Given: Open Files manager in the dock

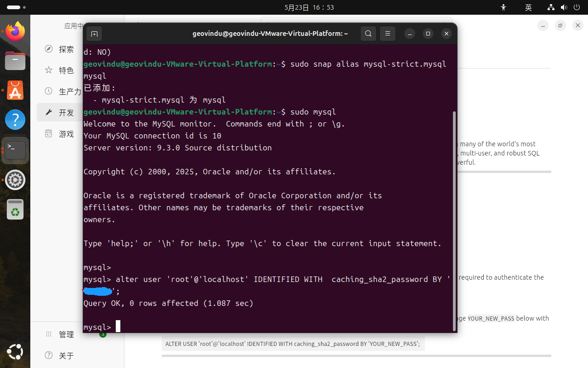Looking at the screenshot, I should (15, 61).
